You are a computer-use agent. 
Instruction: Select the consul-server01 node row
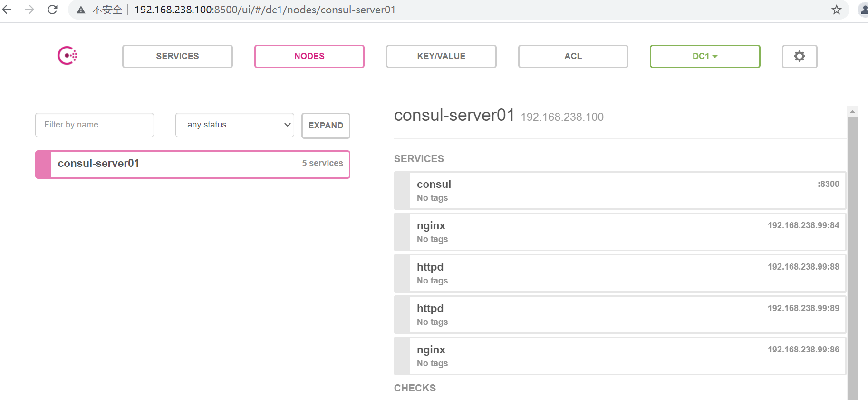click(x=193, y=165)
